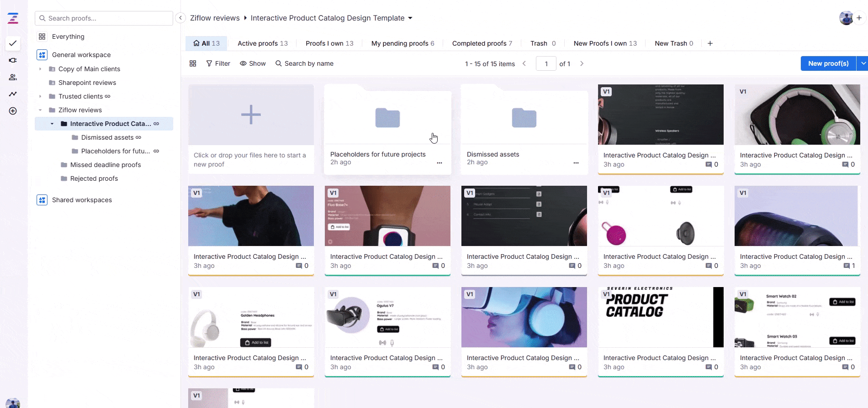Image resolution: width=868 pixels, height=408 pixels.
Task: Click the link icon beside Dismissed assets tree item
Action: tap(138, 137)
